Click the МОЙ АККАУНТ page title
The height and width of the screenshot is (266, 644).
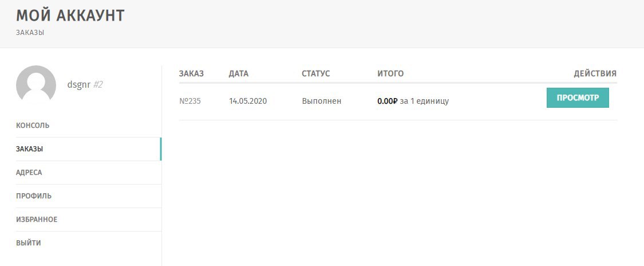[70, 15]
